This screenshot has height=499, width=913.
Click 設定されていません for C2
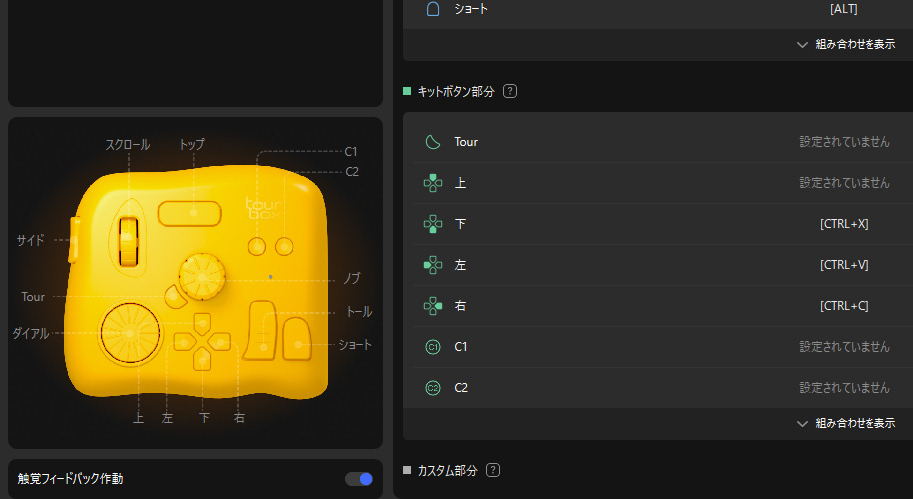(844, 388)
